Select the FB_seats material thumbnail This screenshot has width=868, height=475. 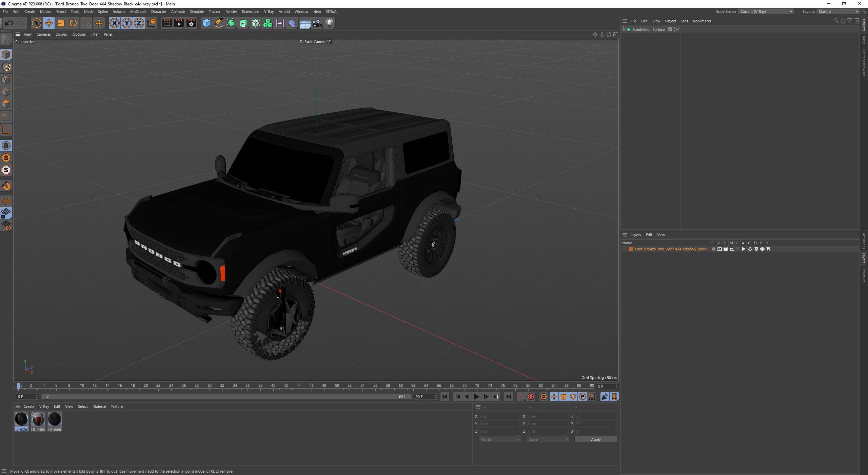point(55,421)
